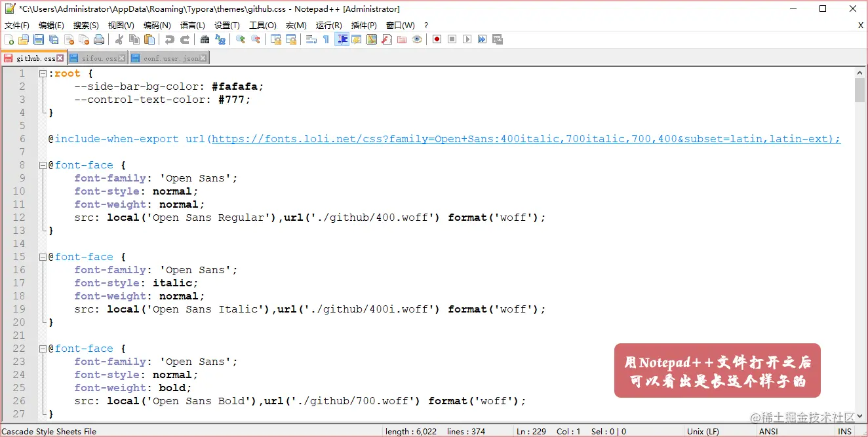Print the document via the printer icon
The height and width of the screenshot is (437, 868).
click(x=100, y=39)
